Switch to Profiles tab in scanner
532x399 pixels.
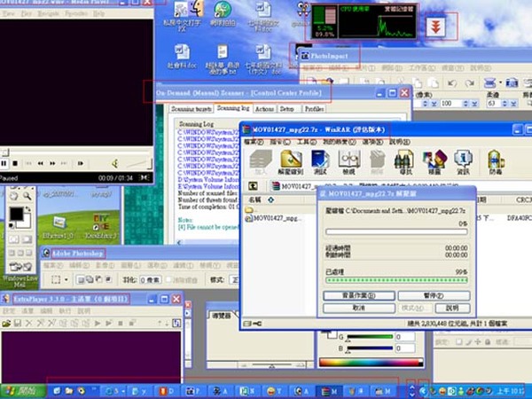314,109
